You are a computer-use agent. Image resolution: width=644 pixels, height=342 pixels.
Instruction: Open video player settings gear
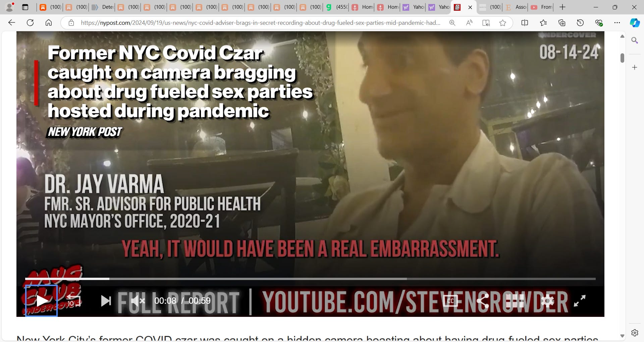click(547, 301)
